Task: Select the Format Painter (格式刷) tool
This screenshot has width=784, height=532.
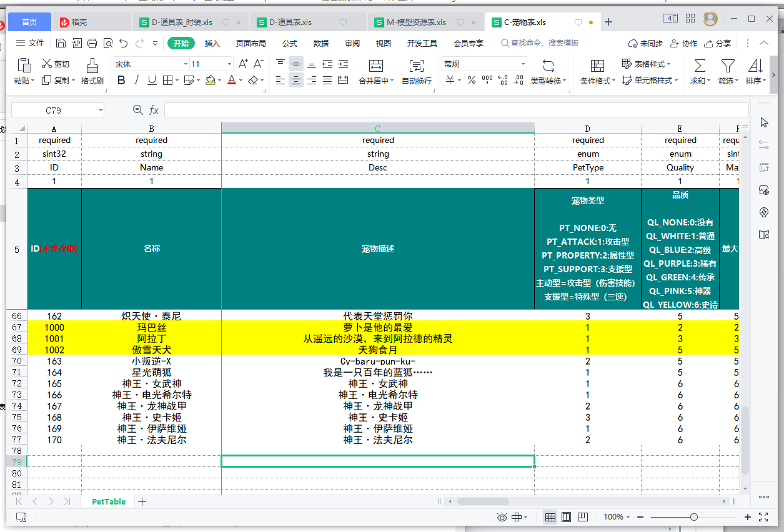Action: pyautogui.click(x=92, y=71)
